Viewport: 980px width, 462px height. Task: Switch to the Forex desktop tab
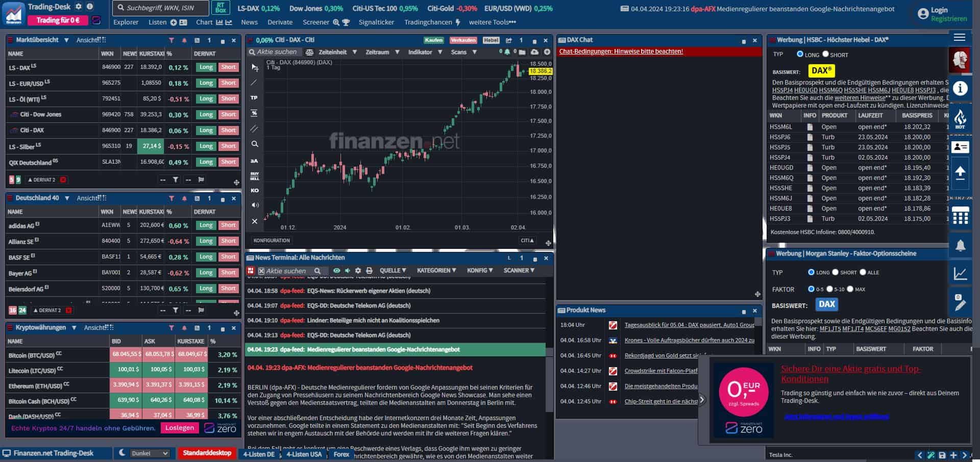click(x=341, y=454)
